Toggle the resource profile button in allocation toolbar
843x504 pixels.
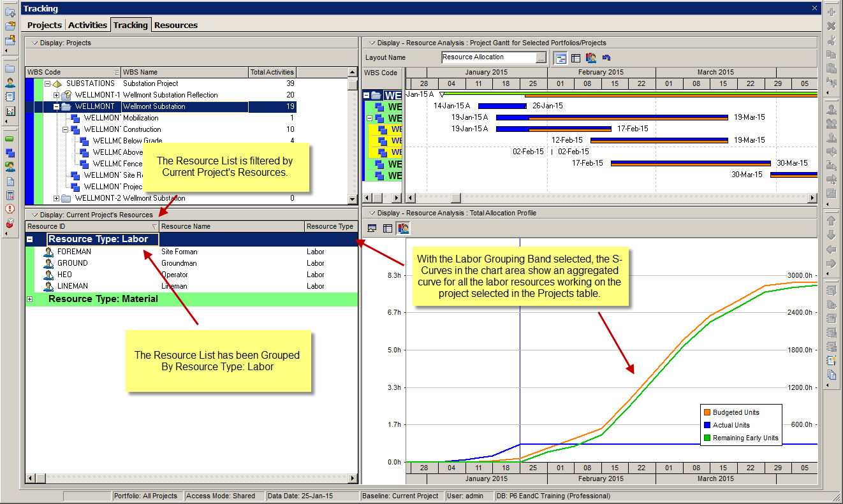coord(403,228)
